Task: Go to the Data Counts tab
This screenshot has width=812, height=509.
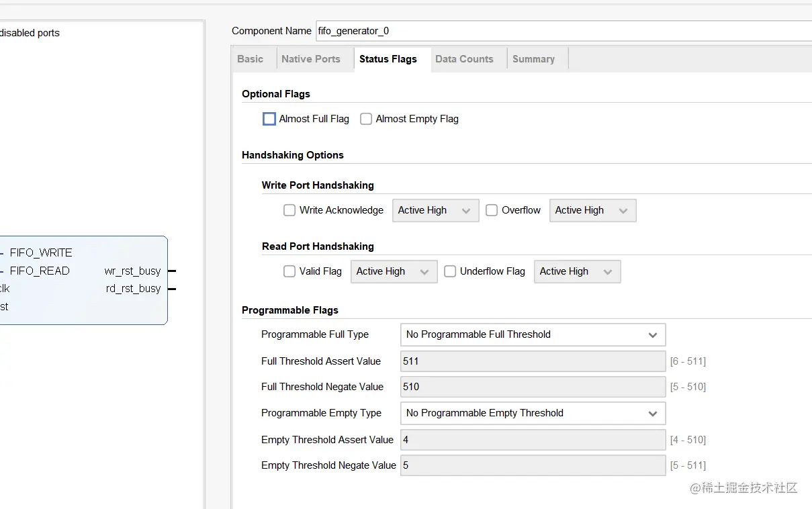Action: [464, 59]
